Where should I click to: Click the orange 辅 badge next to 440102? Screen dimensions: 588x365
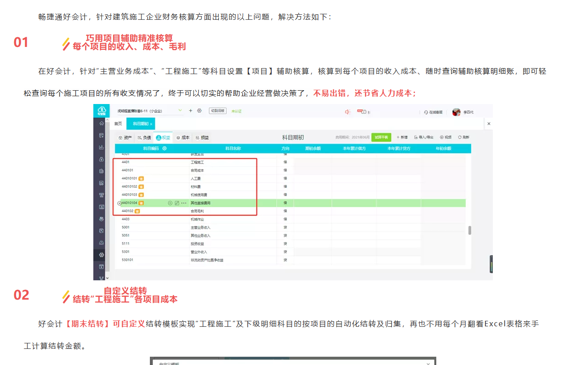click(x=137, y=211)
